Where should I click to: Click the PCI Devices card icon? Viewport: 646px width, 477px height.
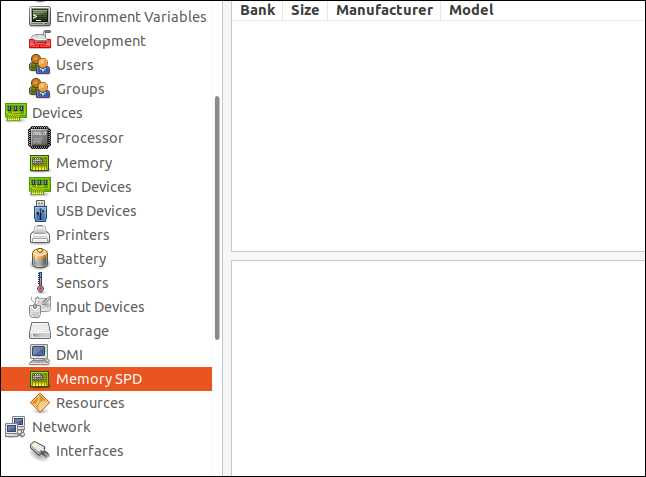coord(39,187)
